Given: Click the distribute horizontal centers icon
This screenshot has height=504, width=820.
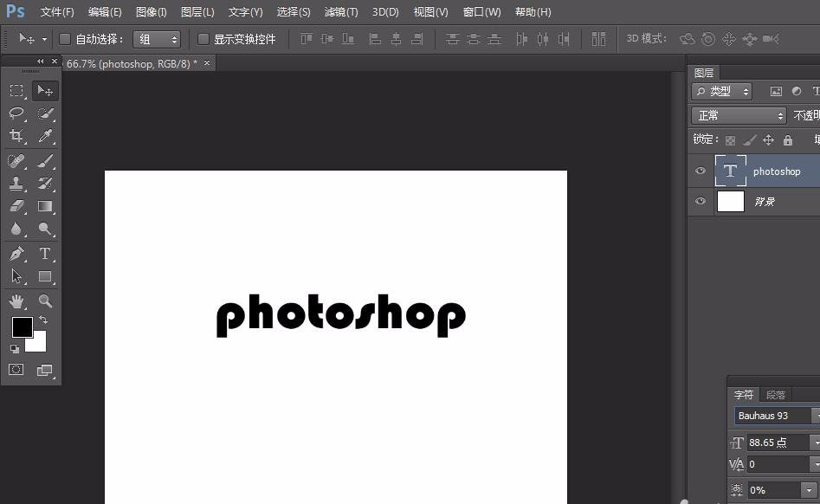Looking at the screenshot, I should [543, 39].
